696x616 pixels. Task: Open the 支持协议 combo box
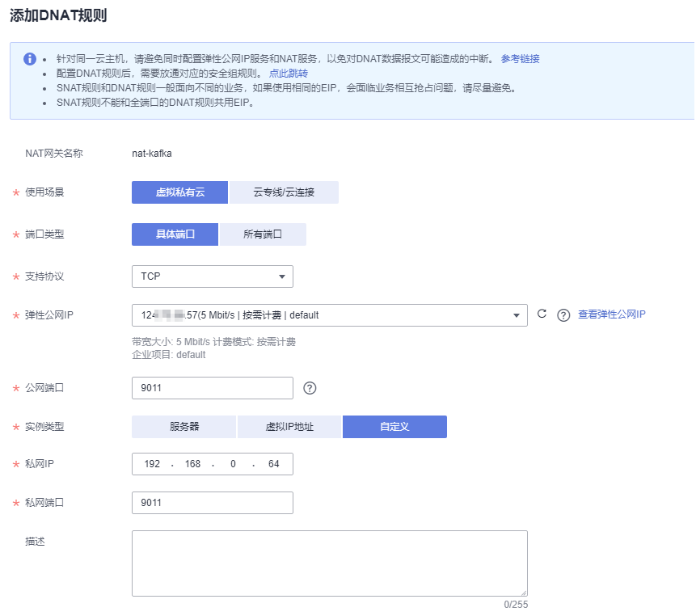(x=213, y=276)
